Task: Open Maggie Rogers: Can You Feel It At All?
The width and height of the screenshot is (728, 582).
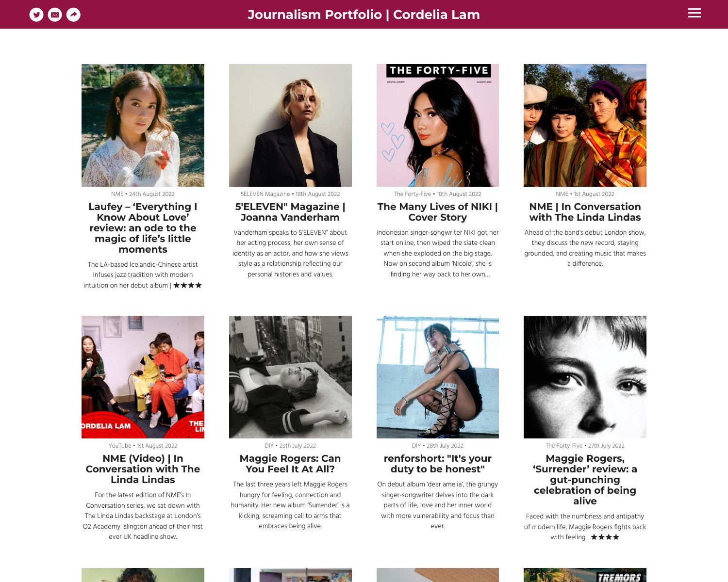Action: click(290, 464)
